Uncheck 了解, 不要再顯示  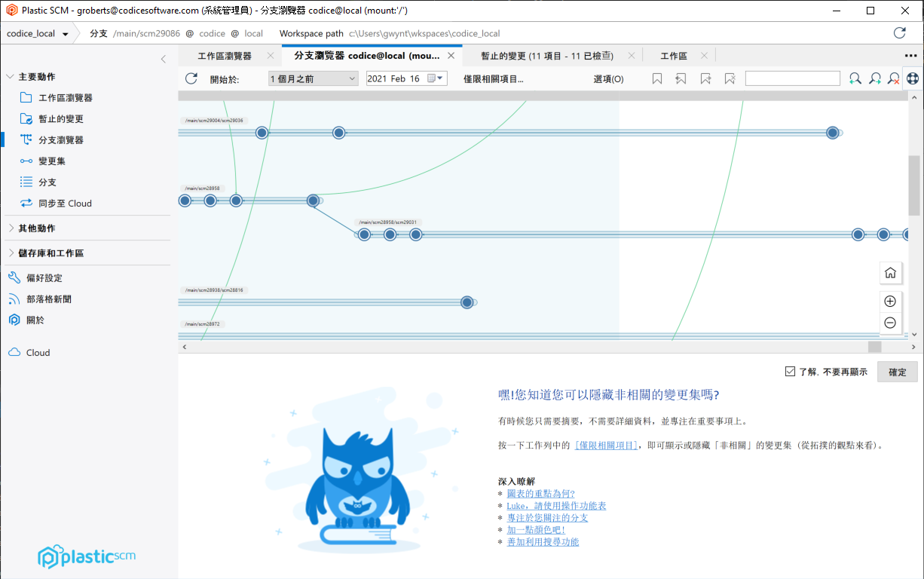point(790,370)
